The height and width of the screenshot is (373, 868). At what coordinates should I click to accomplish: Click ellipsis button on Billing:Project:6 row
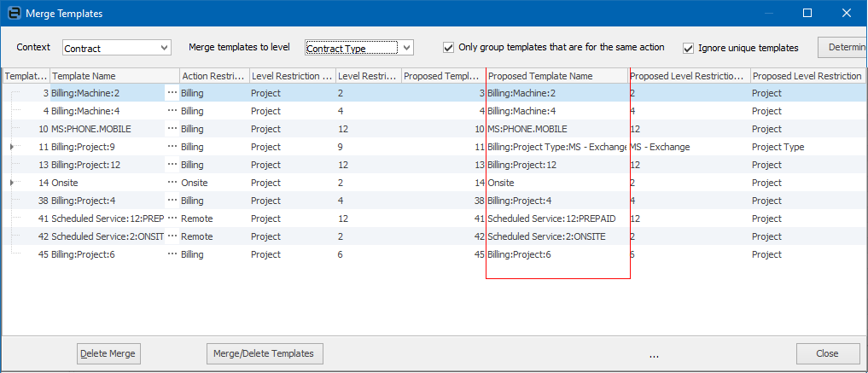click(x=172, y=254)
